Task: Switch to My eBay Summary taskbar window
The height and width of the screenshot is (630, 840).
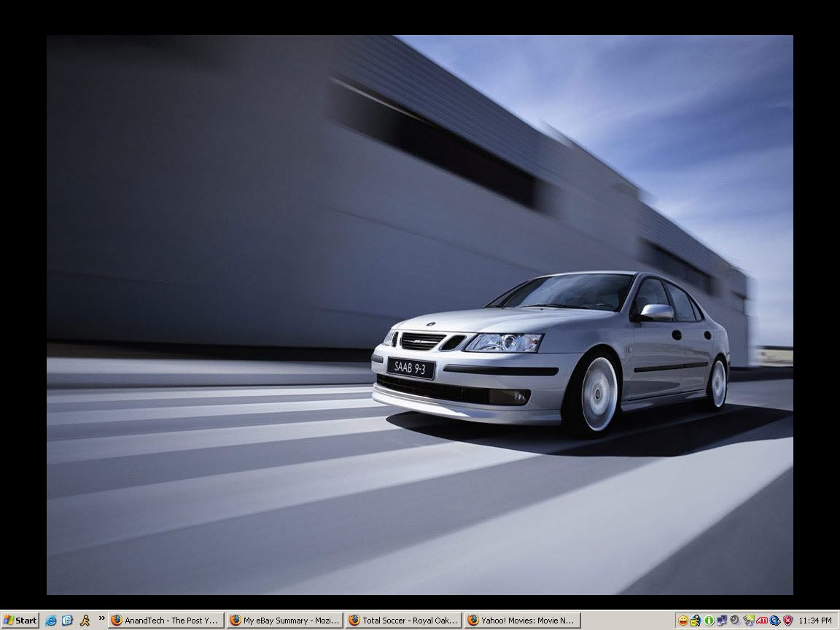Action: (285, 621)
